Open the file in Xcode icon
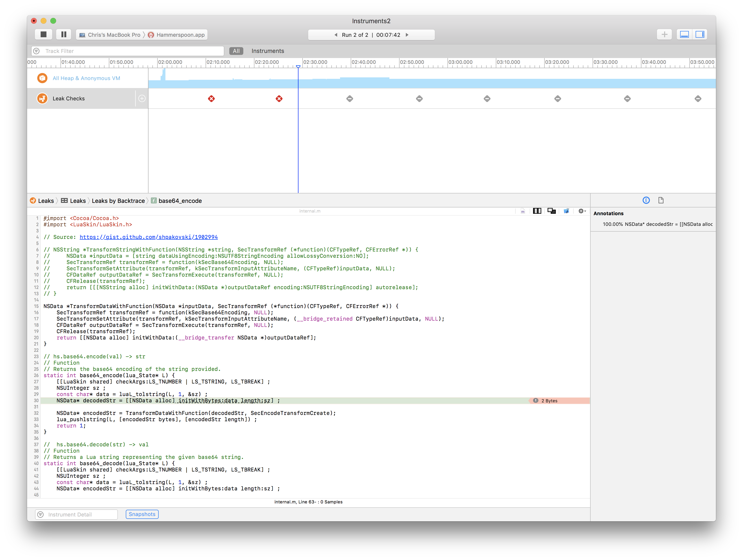The image size is (743, 560). coord(566,211)
